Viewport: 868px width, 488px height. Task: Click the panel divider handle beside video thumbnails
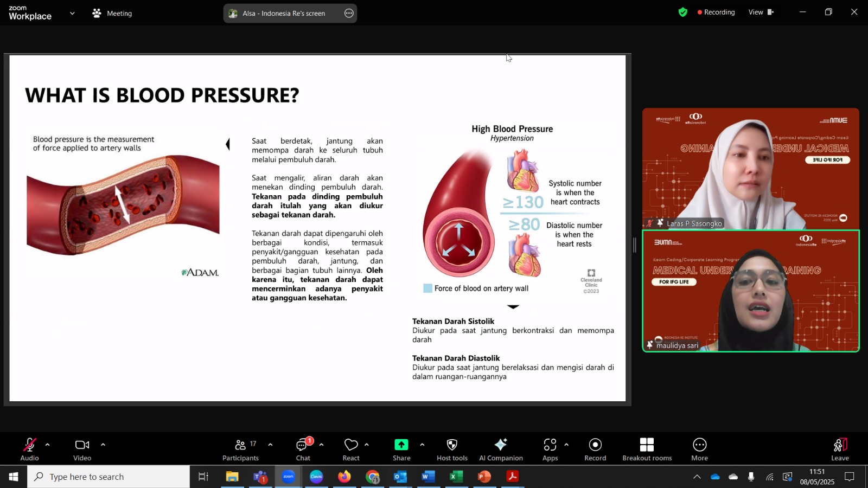tap(634, 245)
